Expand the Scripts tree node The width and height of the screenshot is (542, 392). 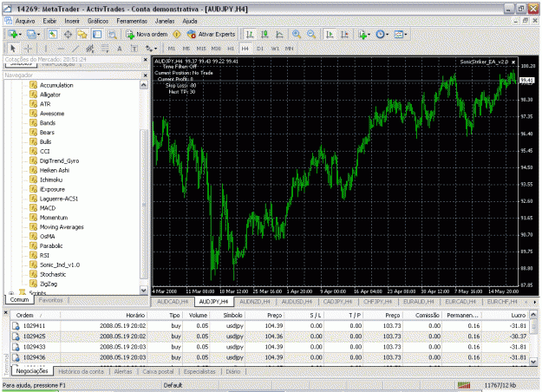pos(11,293)
